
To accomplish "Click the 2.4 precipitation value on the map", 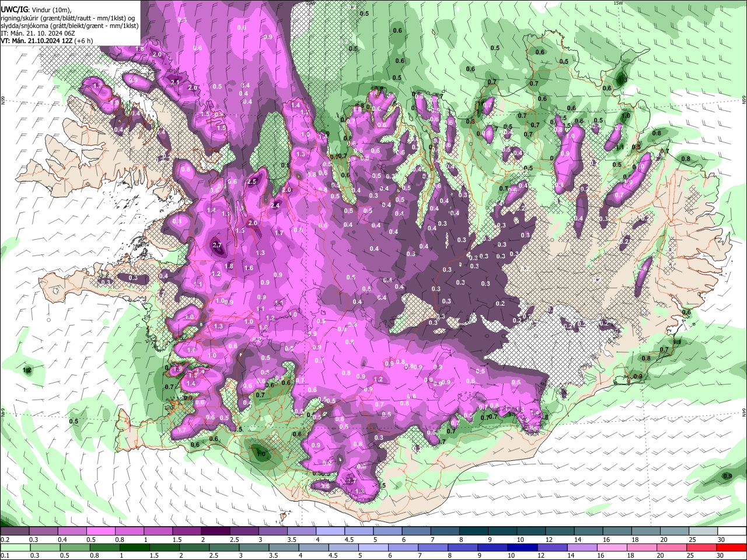I will [x=275, y=205].
